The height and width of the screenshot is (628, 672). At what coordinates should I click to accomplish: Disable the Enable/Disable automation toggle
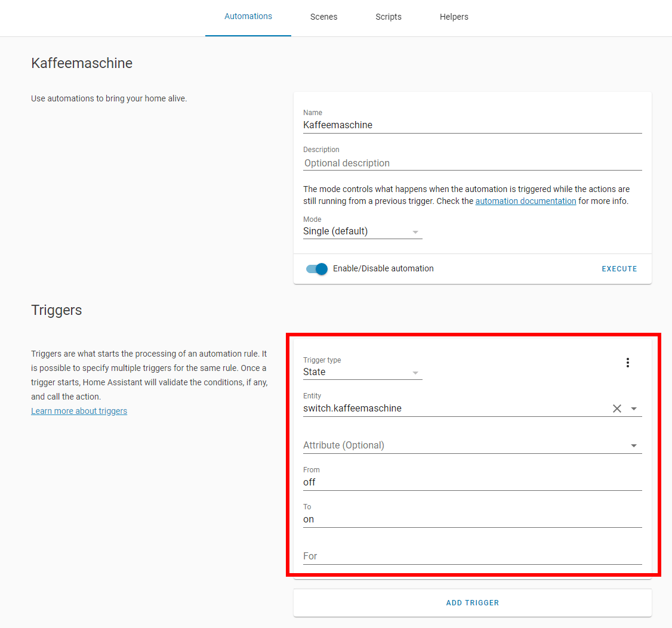[x=316, y=269]
